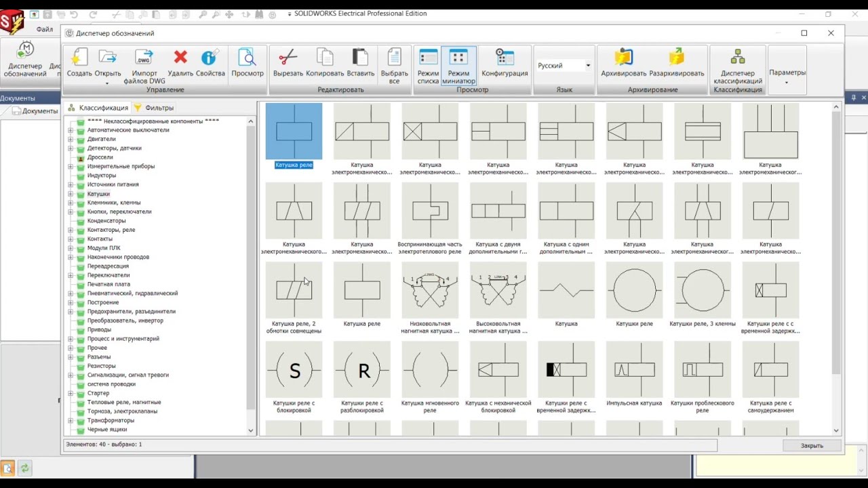This screenshot has width=868, height=488.
Task: Click the Просмотр (Preview) magnifier icon
Action: pyautogui.click(x=247, y=57)
